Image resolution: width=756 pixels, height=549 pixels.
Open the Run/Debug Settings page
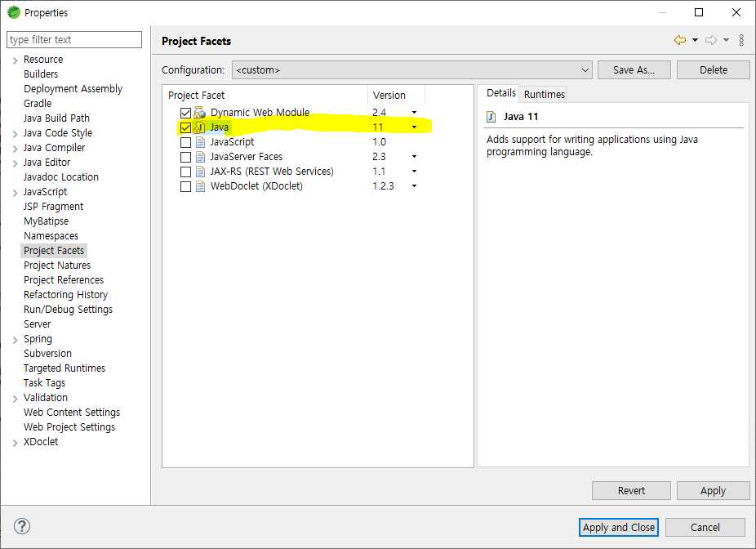68,310
